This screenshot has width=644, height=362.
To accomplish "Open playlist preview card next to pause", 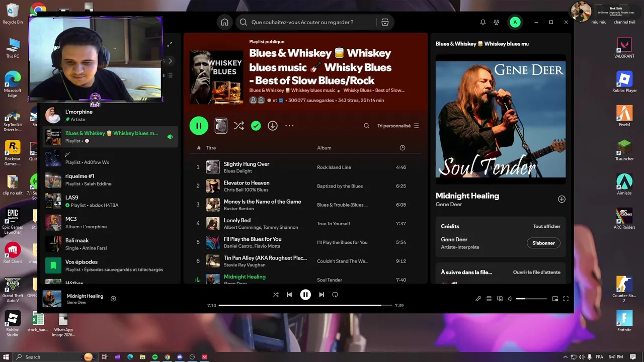I will click(221, 126).
